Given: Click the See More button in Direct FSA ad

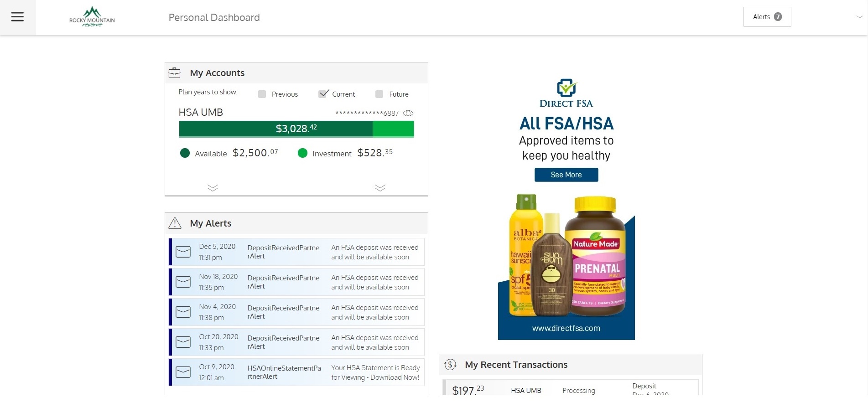Looking at the screenshot, I should pos(566,175).
